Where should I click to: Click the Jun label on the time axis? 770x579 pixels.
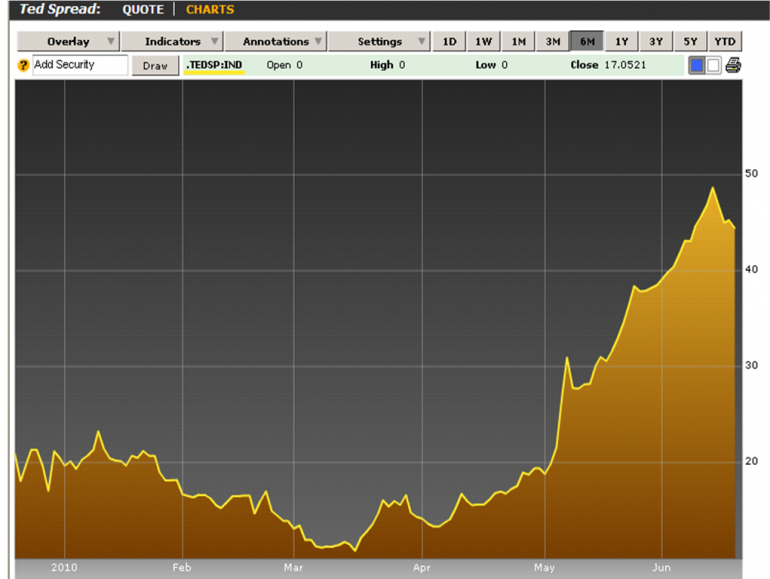coord(661,567)
